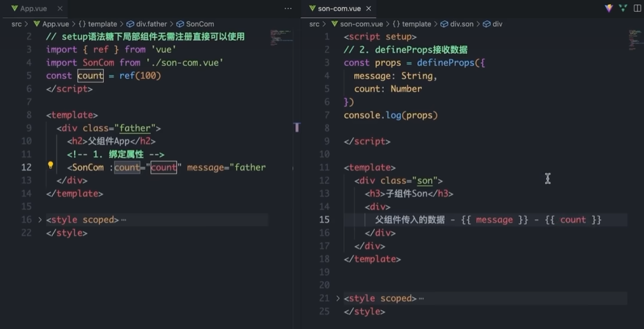This screenshot has height=329, width=644.
Task: Expand the folded style scoped block in App.vue
Action: pyautogui.click(x=40, y=220)
